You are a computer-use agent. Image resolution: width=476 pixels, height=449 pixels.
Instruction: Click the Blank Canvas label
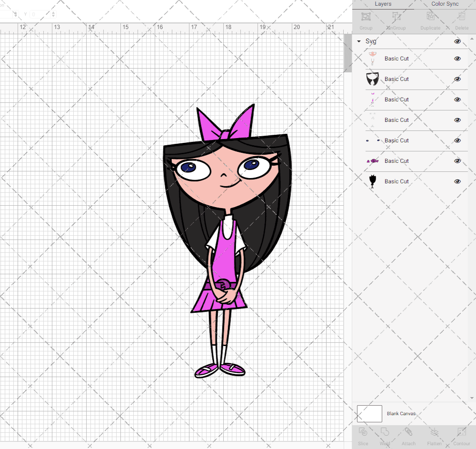[401, 413]
